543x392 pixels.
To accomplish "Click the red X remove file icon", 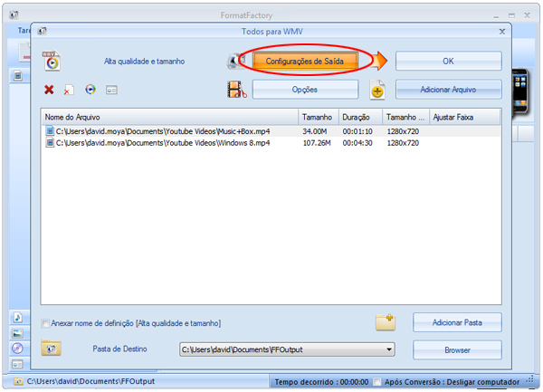I will point(49,90).
